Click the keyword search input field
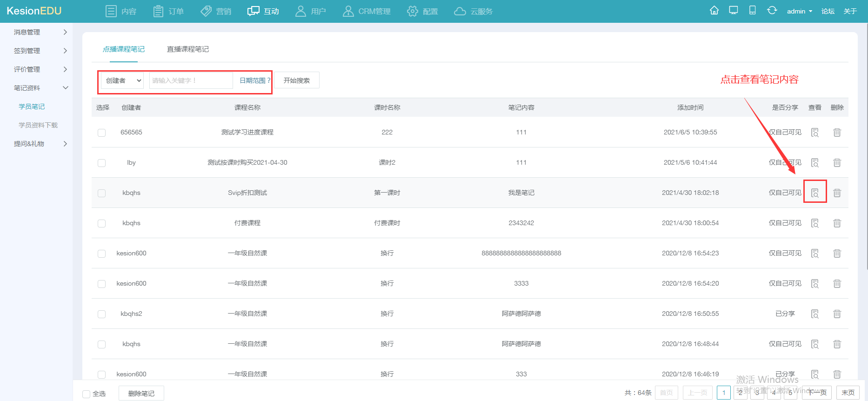The width and height of the screenshot is (868, 401). coord(191,80)
